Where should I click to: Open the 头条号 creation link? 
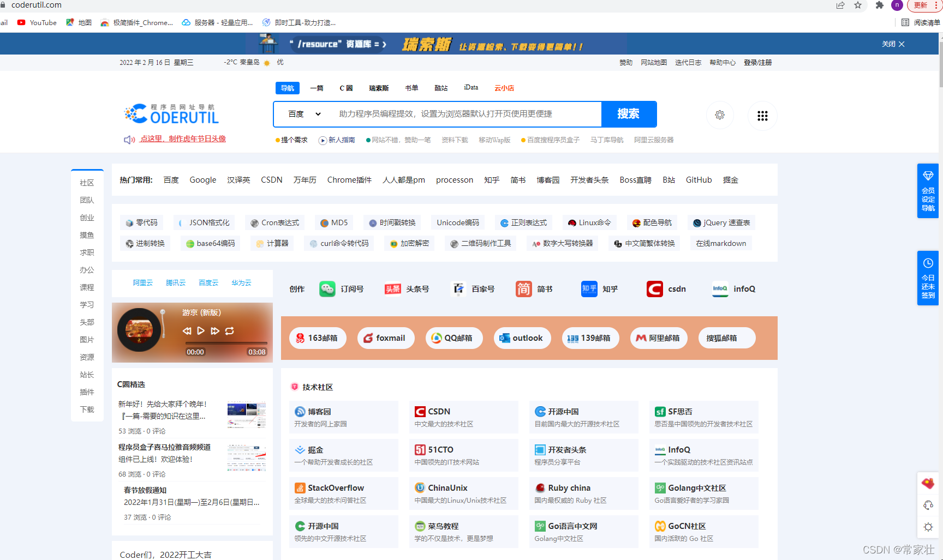407,289
